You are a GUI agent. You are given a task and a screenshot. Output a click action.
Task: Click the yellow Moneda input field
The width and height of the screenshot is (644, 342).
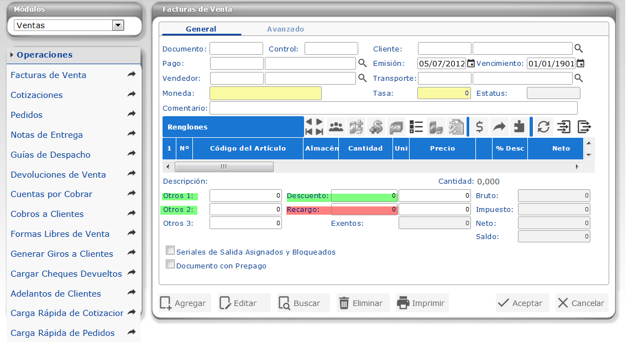coord(265,93)
